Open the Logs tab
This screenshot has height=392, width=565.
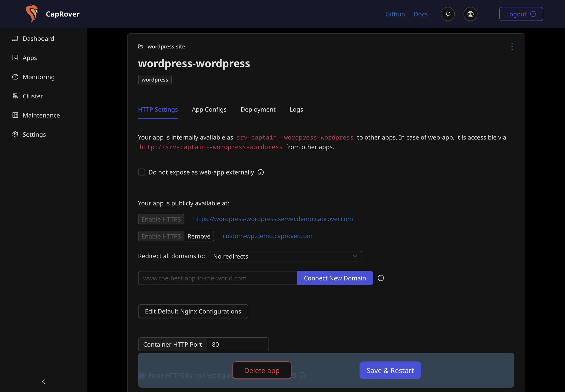[x=296, y=109]
